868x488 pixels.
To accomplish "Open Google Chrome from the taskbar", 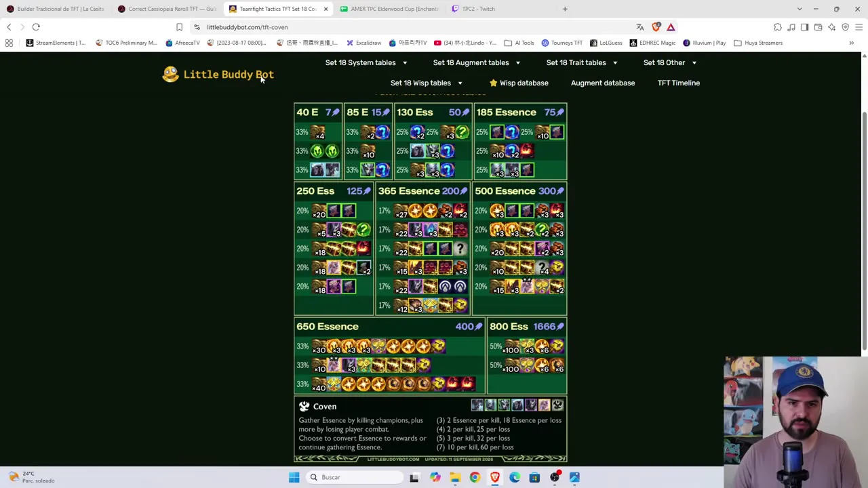I will pyautogui.click(x=475, y=477).
